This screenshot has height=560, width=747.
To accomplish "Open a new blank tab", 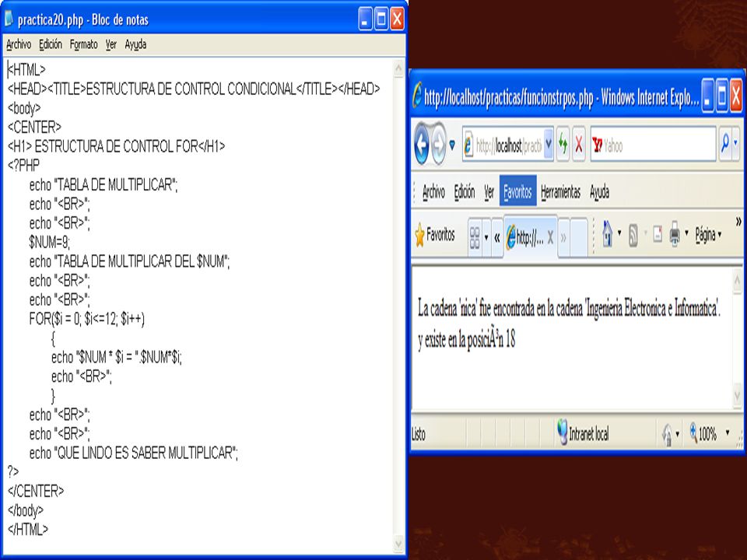I will [x=579, y=236].
